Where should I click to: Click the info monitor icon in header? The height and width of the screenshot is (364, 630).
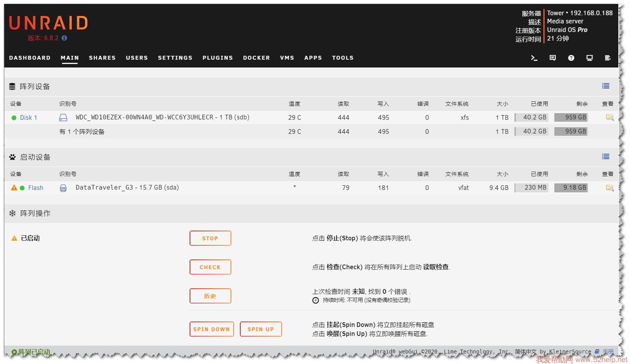[589, 58]
